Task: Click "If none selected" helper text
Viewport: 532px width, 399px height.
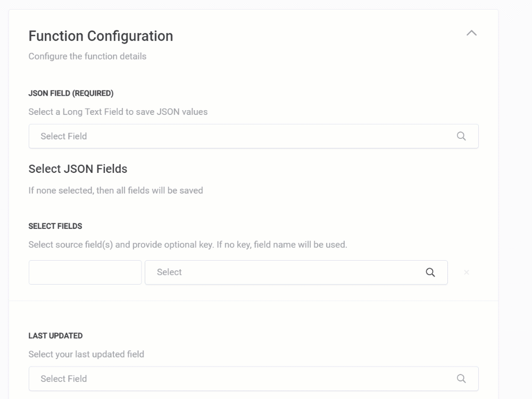Action: click(115, 190)
